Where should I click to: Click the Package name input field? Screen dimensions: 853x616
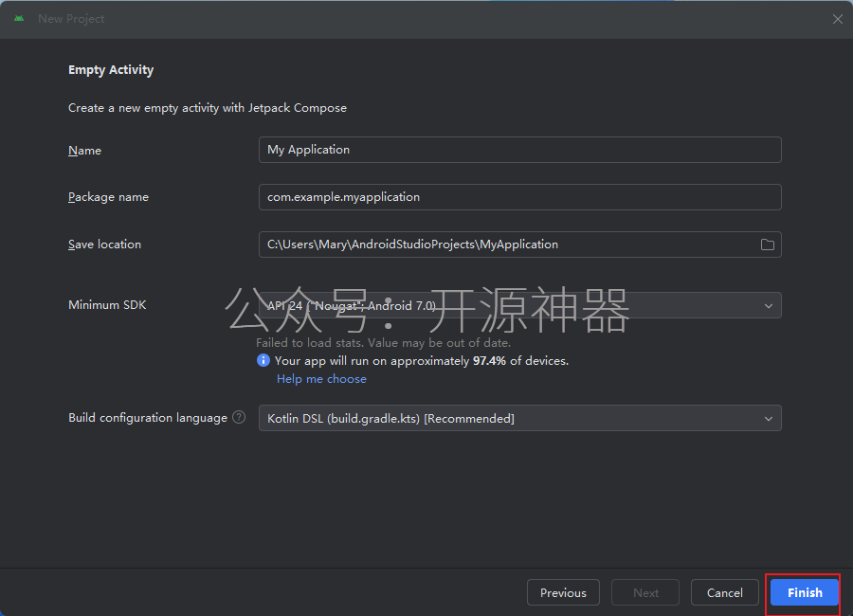click(x=520, y=197)
